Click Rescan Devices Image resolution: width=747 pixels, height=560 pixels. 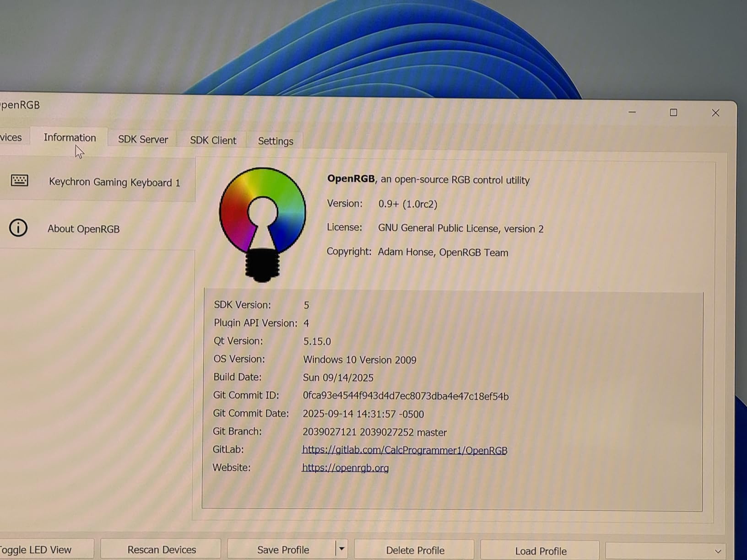click(161, 549)
